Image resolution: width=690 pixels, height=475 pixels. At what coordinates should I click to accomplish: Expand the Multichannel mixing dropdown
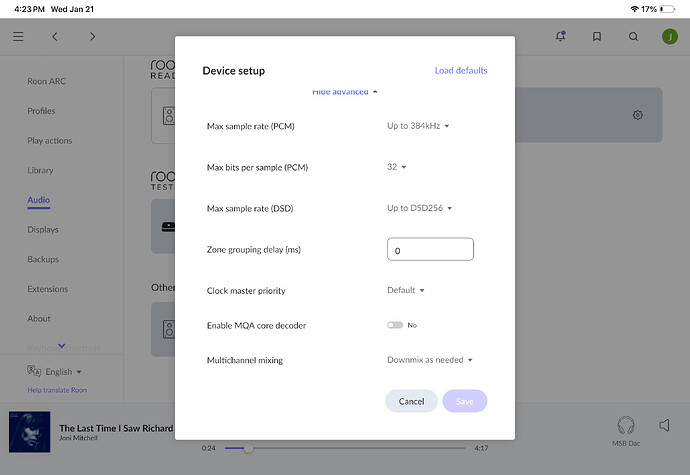point(429,360)
